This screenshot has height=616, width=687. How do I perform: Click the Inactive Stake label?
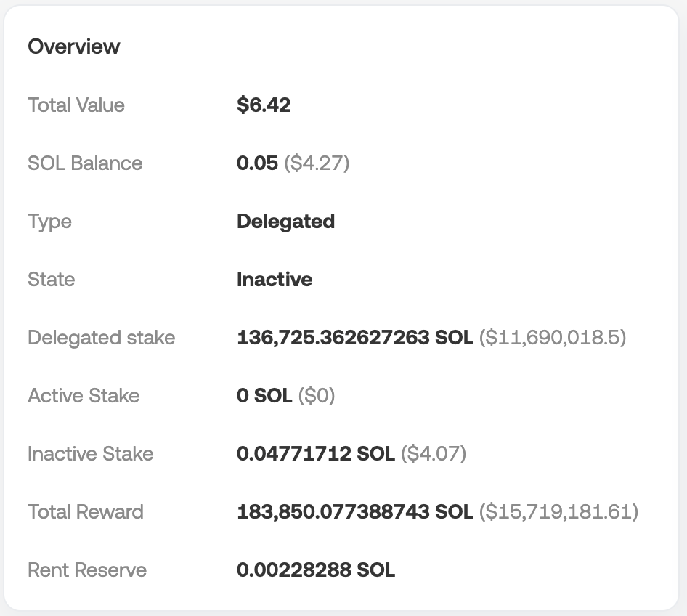pyautogui.click(x=90, y=454)
